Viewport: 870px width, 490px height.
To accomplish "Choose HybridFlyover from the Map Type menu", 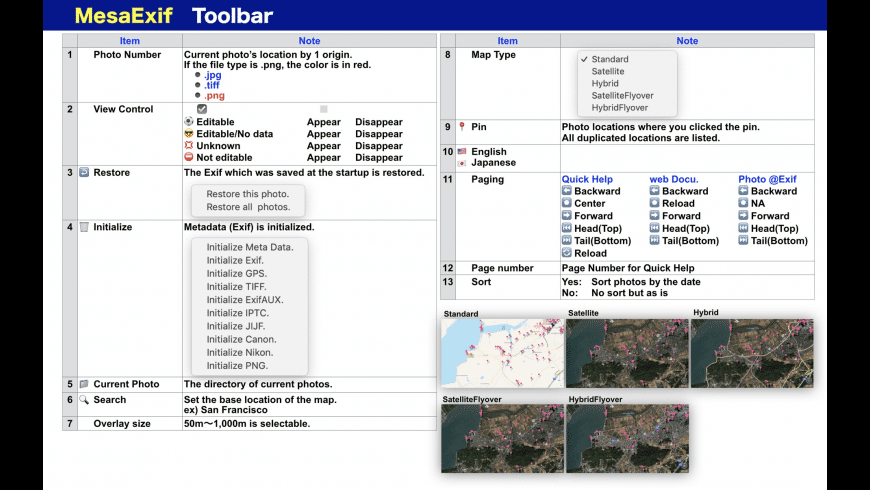I will click(x=619, y=108).
